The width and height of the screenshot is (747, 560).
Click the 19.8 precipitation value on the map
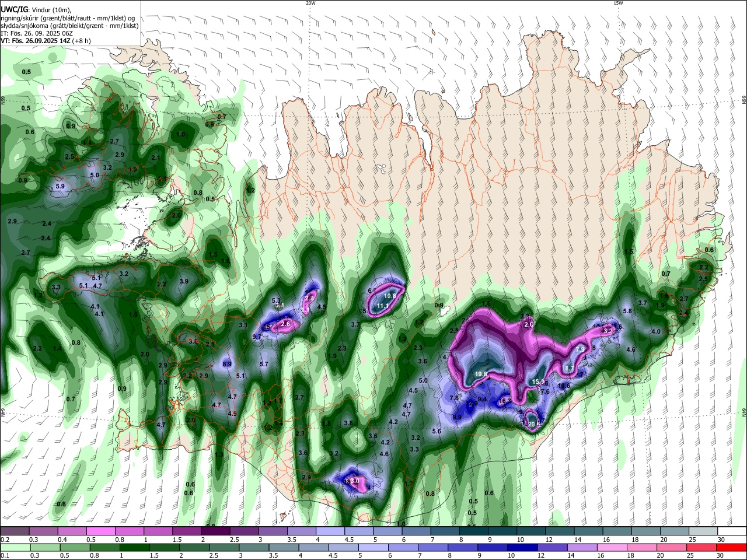[481, 374]
